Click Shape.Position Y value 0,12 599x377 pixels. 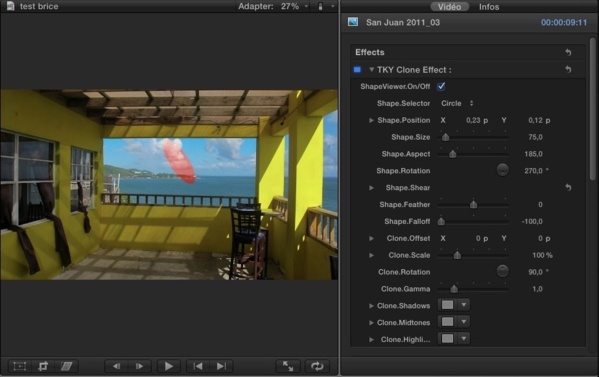click(x=535, y=120)
